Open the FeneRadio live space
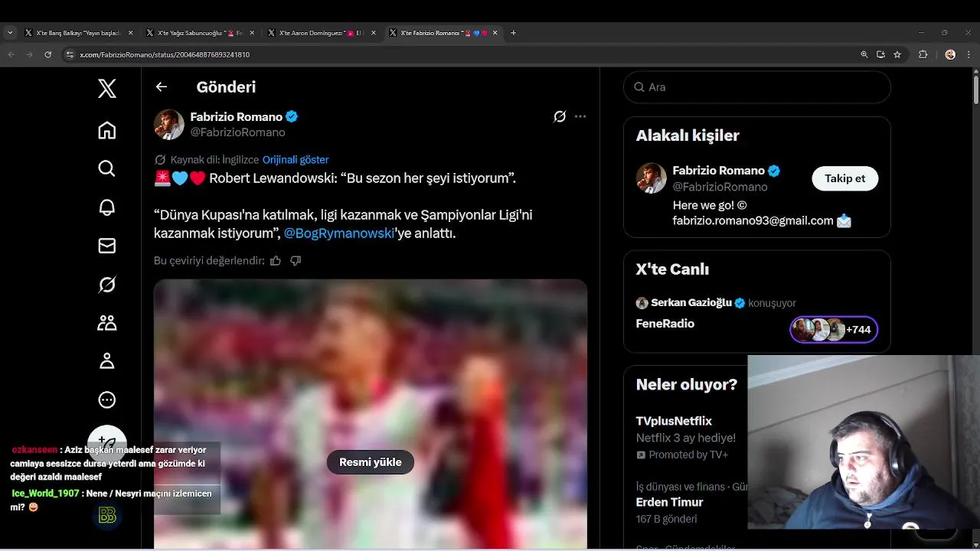This screenshot has width=980, height=551. (665, 324)
